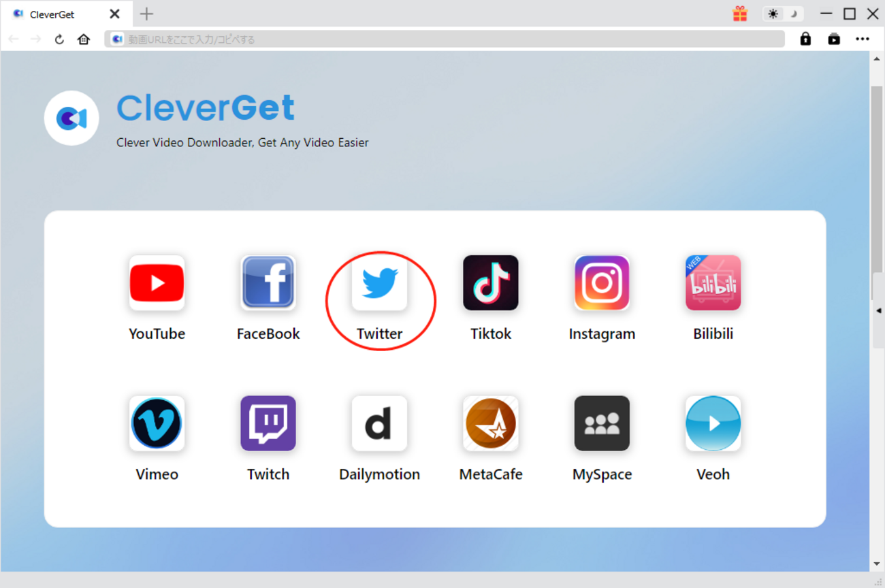This screenshot has height=588, width=885.
Task: Click the YouTube label text
Action: point(157,334)
